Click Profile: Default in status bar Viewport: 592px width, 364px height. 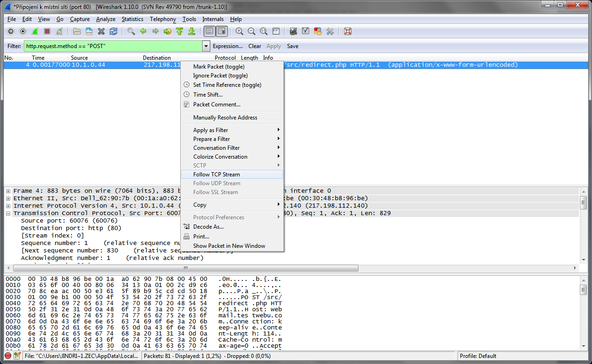pos(478,356)
